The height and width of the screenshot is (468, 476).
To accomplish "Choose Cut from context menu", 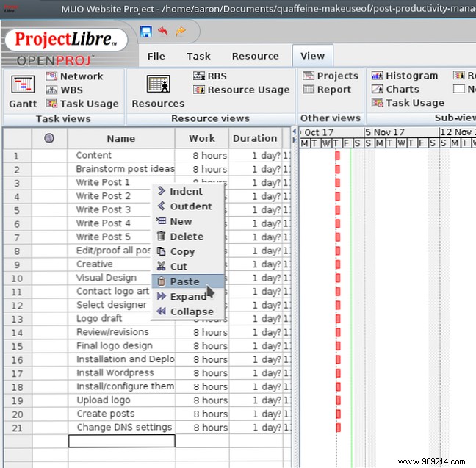I will (x=188, y=267).
